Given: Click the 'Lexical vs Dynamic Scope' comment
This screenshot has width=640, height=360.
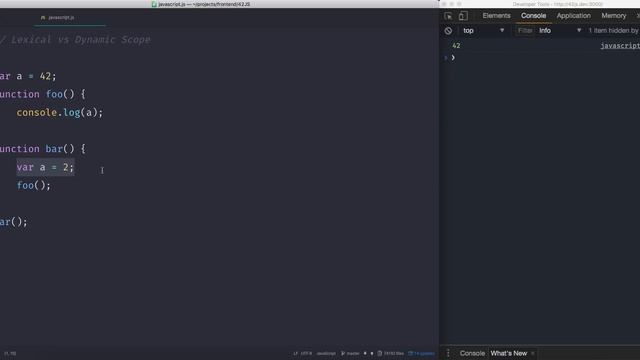Looking at the screenshot, I should [x=80, y=40].
